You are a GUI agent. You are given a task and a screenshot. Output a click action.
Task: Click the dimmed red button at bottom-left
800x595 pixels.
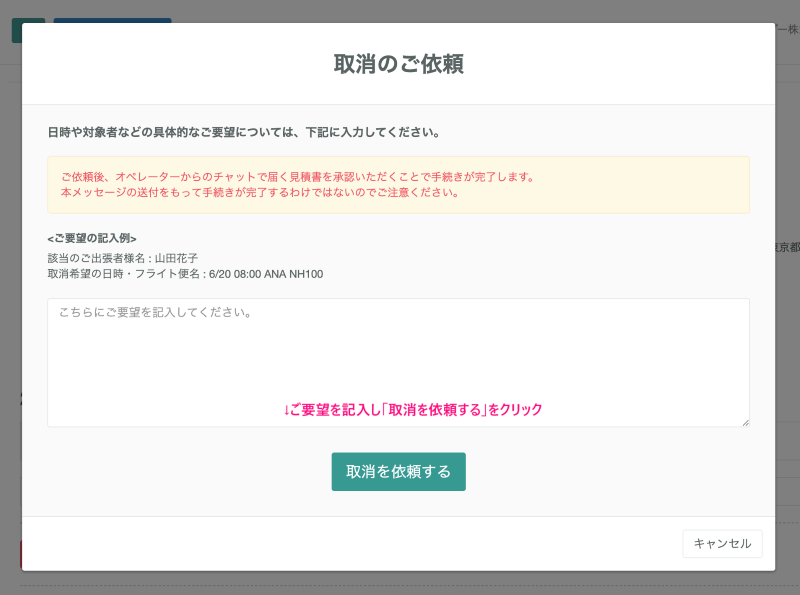click(x=20, y=555)
